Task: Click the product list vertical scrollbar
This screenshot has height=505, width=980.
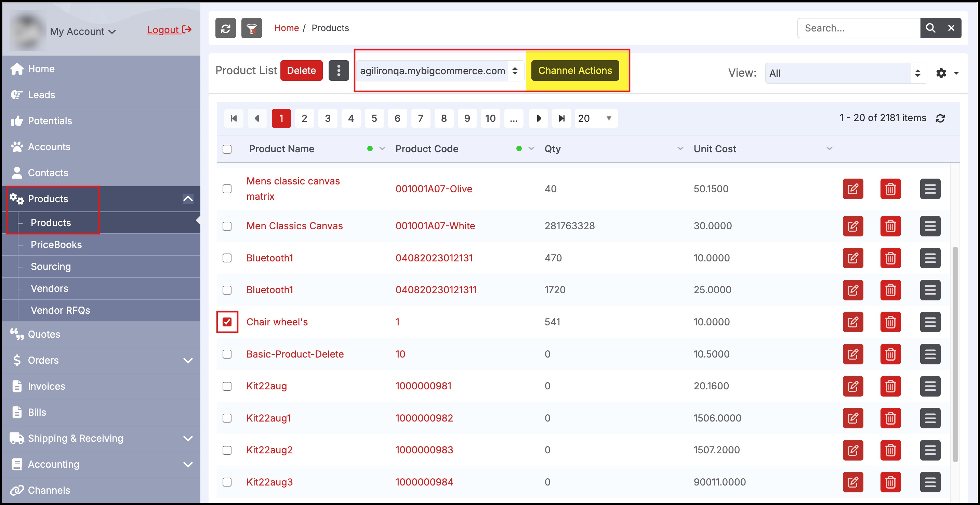Action: [x=955, y=354]
